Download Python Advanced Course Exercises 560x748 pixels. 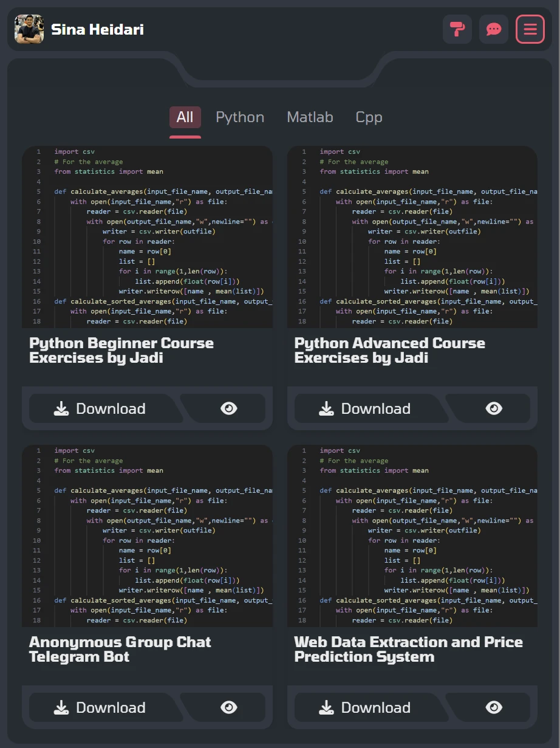pos(366,408)
